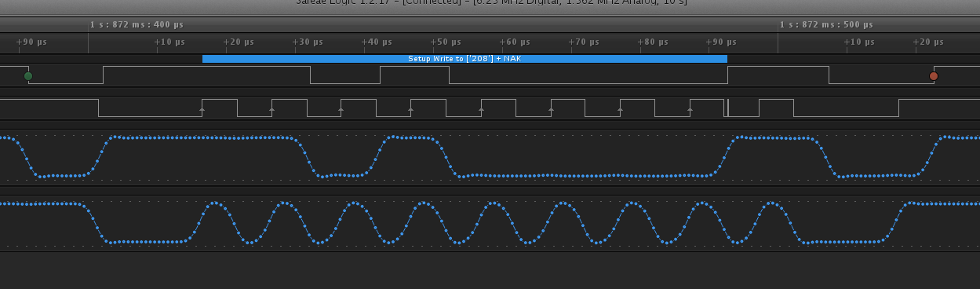Click the red stop condition marker dot

(934, 76)
